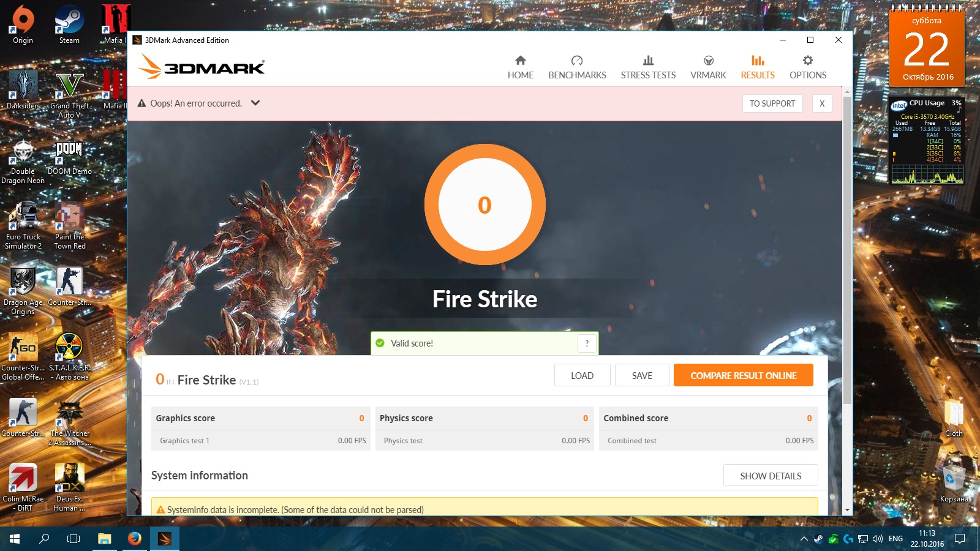Click the Graphics test 1 row
The height and width of the screenshot is (551, 980).
(261, 441)
